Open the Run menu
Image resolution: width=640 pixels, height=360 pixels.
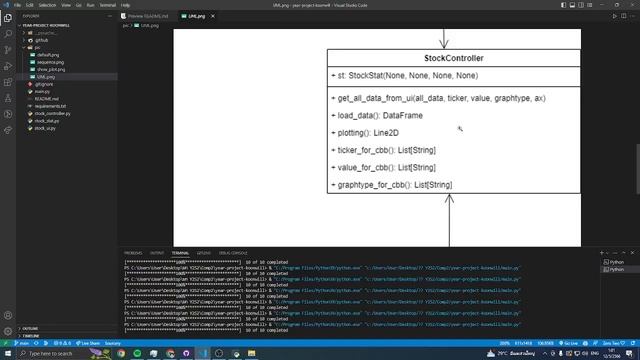click(x=90, y=5)
